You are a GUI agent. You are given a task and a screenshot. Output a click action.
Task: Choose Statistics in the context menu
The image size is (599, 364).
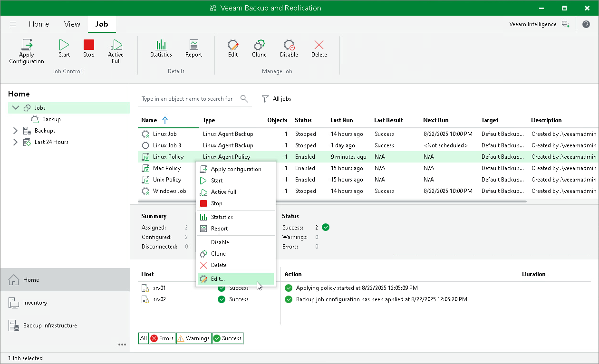(x=236, y=217)
